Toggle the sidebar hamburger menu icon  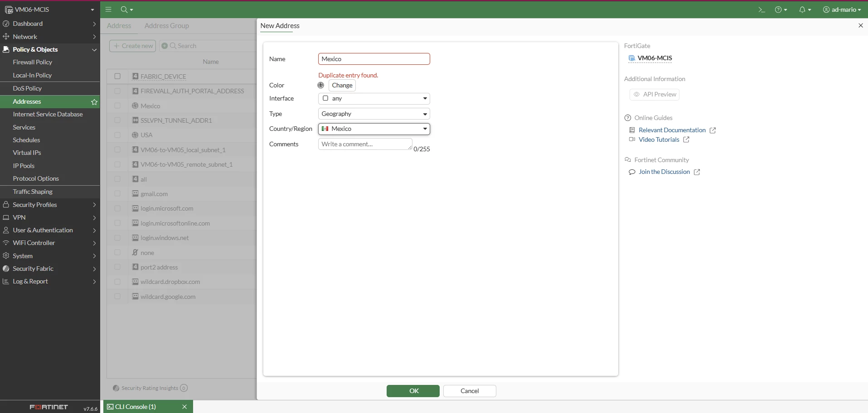(108, 9)
